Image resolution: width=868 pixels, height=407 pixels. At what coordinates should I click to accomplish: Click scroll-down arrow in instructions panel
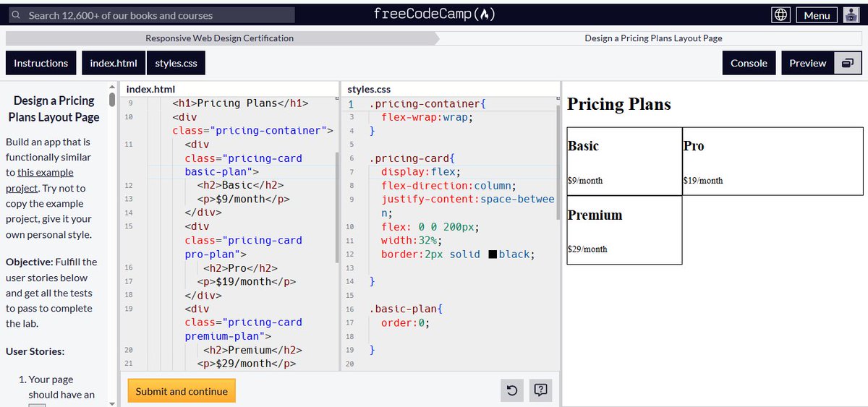click(111, 403)
